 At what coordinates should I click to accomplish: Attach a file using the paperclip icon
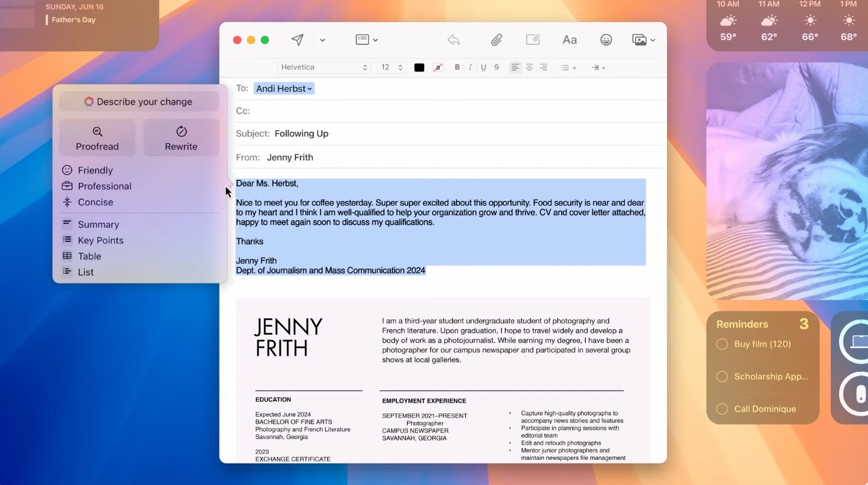pos(496,39)
